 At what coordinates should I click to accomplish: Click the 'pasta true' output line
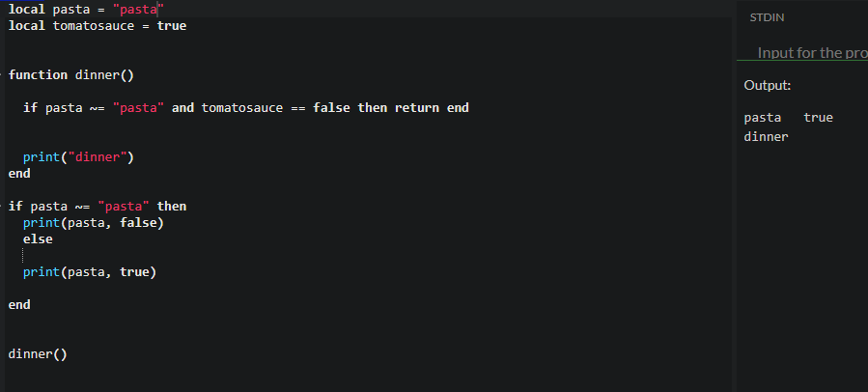tap(788, 118)
